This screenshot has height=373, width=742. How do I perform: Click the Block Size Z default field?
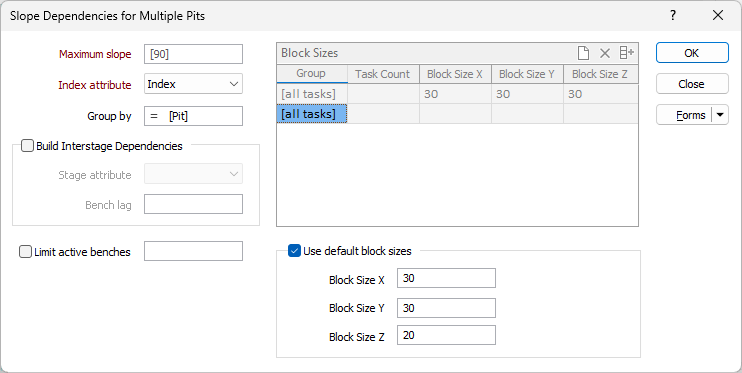[446, 335]
